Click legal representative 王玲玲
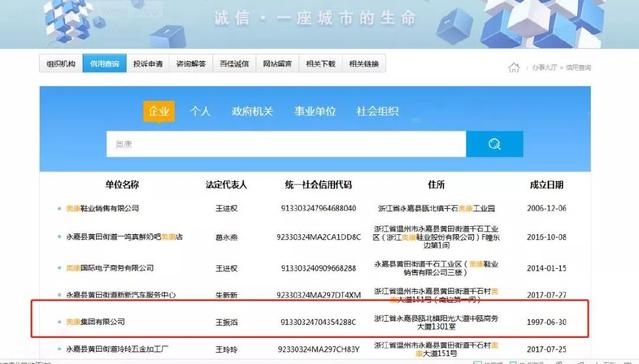 tap(226, 349)
